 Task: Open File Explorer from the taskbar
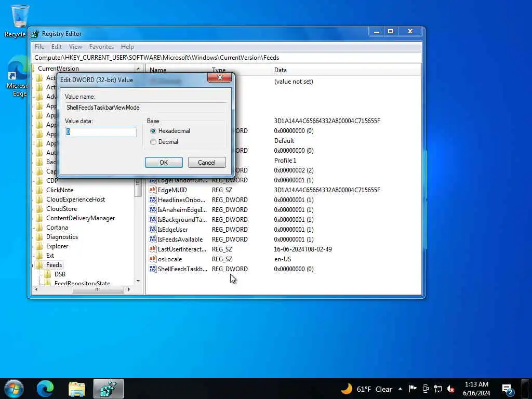click(x=77, y=389)
